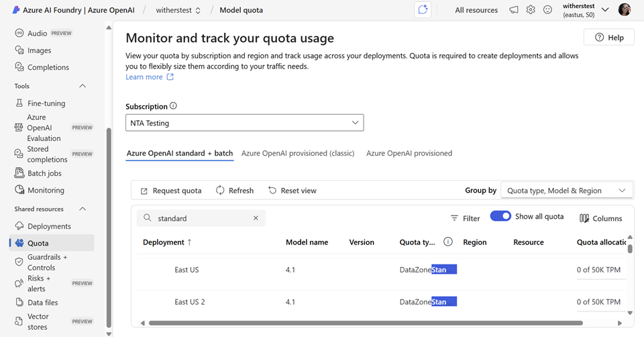644x337 pixels.
Task: Click the sidebar scroll-down arrow
Action: 109,334
